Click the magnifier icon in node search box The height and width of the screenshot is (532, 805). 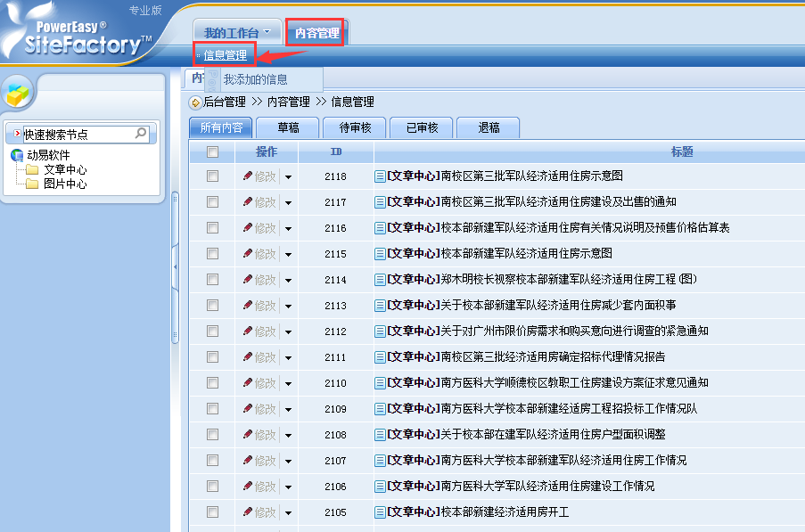pos(141,134)
